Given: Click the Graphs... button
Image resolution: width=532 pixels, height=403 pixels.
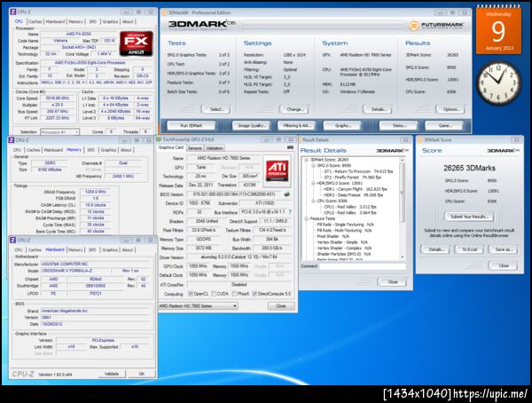Looking at the screenshot, I should pos(342,126).
